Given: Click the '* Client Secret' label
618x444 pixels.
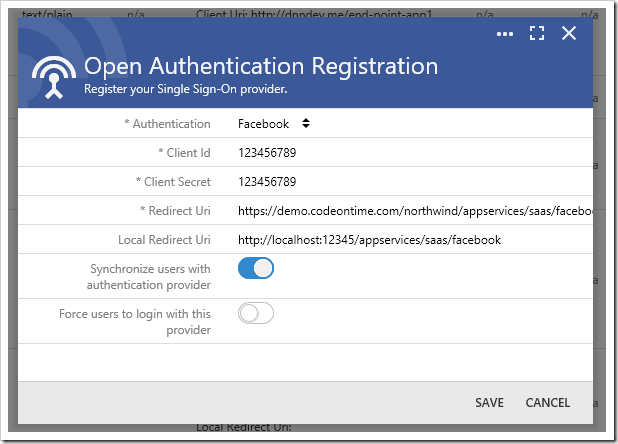Looking at the screenshot, I should [173, 182].
